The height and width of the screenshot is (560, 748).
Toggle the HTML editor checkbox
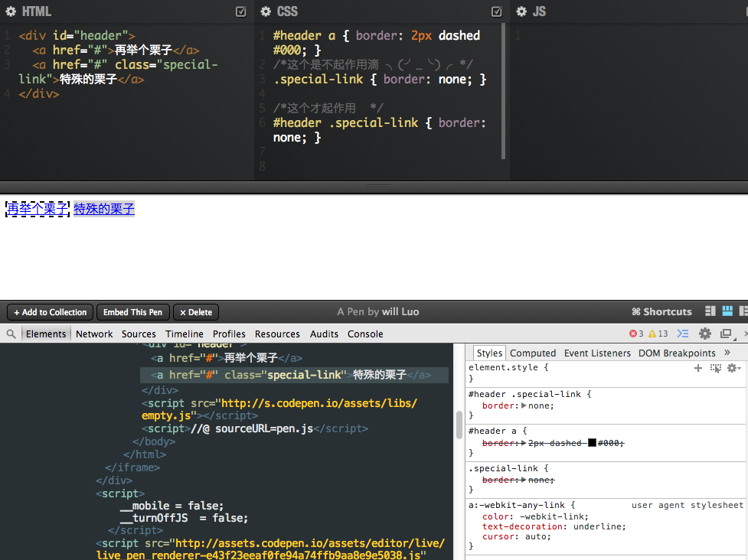[241, 12]
